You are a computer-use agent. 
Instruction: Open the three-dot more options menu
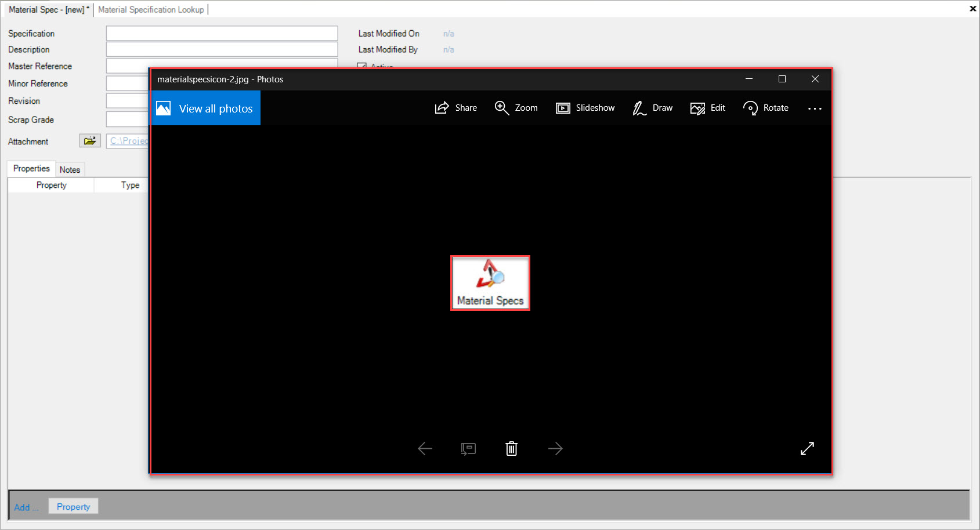point(815,108)
